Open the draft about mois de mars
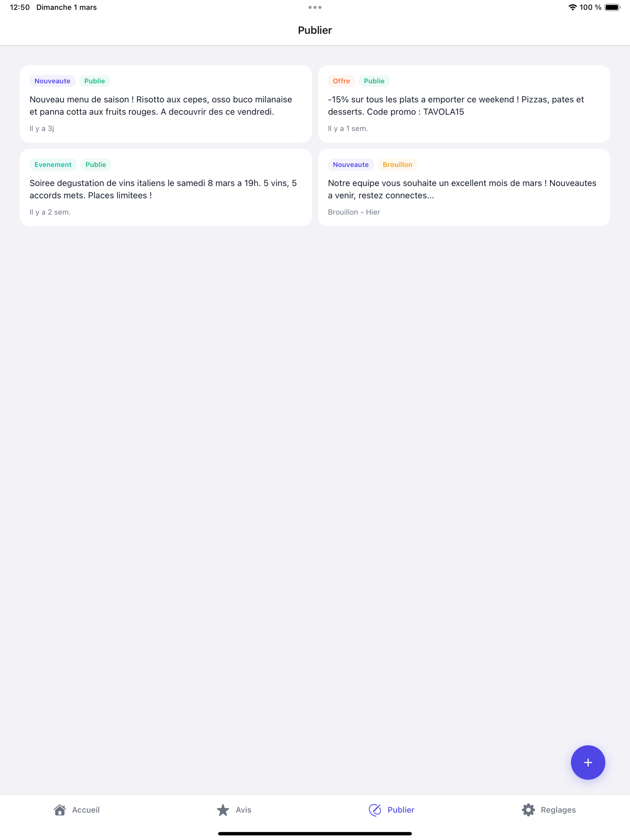The image size is (630, 840). pyautogui.click(x=464, y=188)
